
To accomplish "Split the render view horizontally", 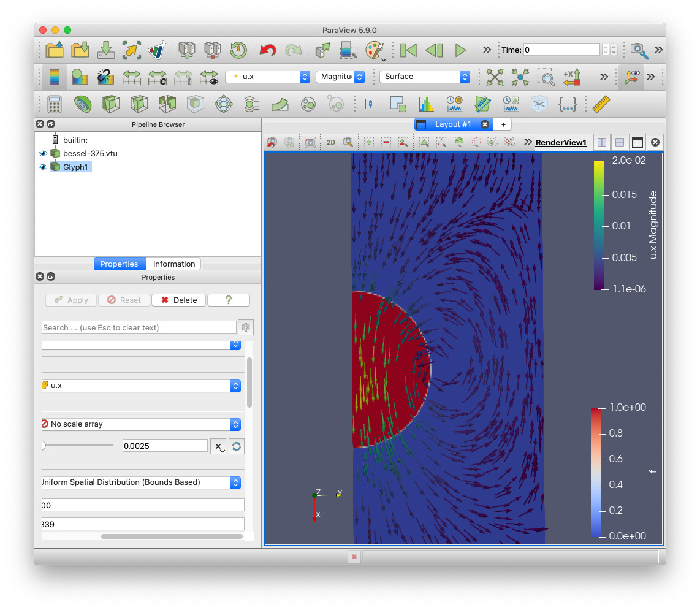I will click(602, 142).
